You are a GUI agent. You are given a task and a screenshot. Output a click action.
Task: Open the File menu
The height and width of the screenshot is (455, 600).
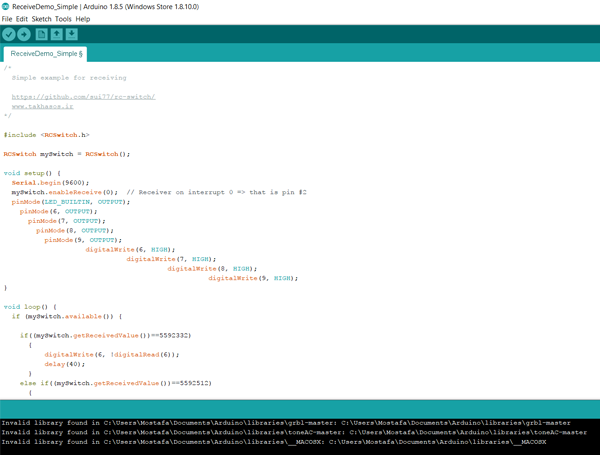(8, 19)
